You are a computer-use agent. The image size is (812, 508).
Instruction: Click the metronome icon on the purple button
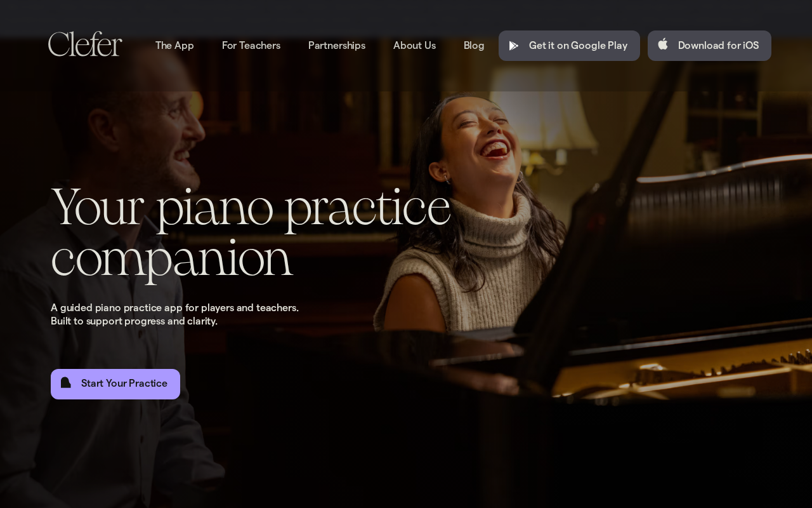click(x=66, y=383)
